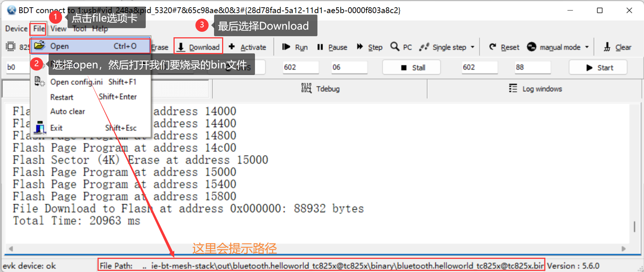Select Auto clear menu entry
Viewport: 644px width, 272px height.
(x=90, y=112)
